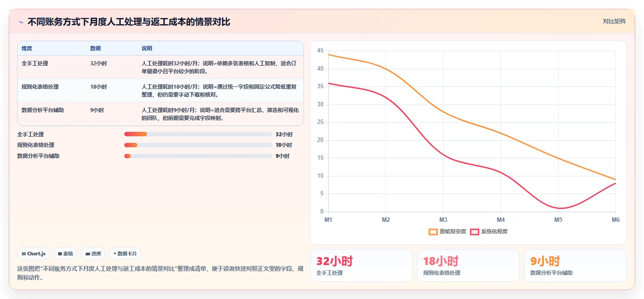The image size is (644, 299).
Task: Click the 32小时 cell in the table
Action: pos(98,63)
